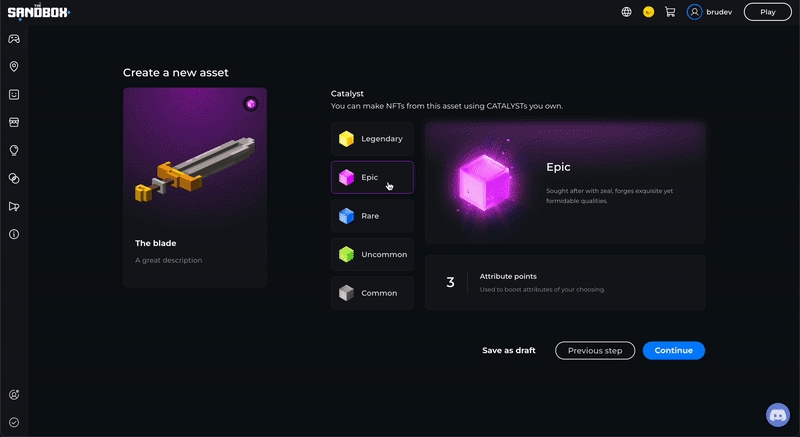Open the game controller sidebar icon
800x437 pixels.
[14, 39]
